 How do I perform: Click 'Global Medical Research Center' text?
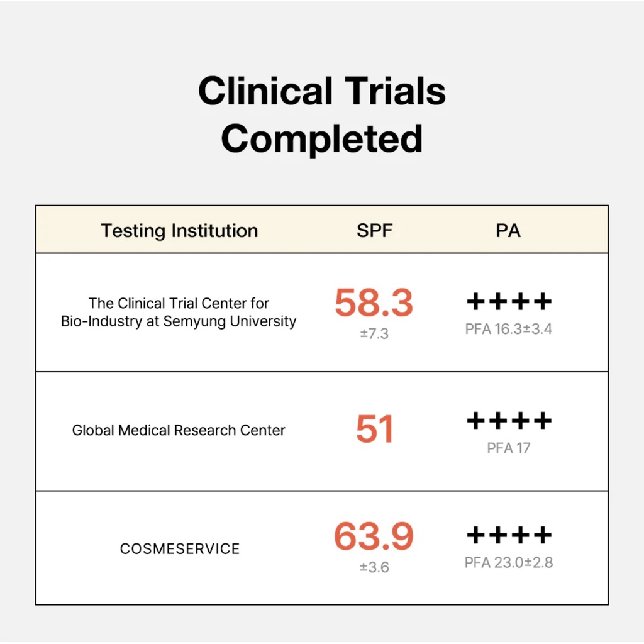click(179, 431)
